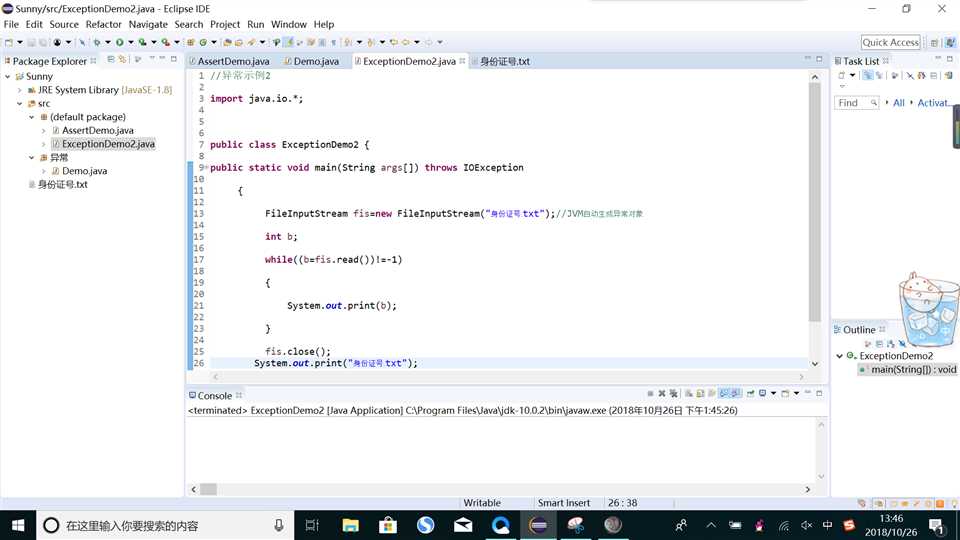960x540 pixels.
Task: Toggle Scroll Lock in Console toolbar
Action: click(700, 393)
